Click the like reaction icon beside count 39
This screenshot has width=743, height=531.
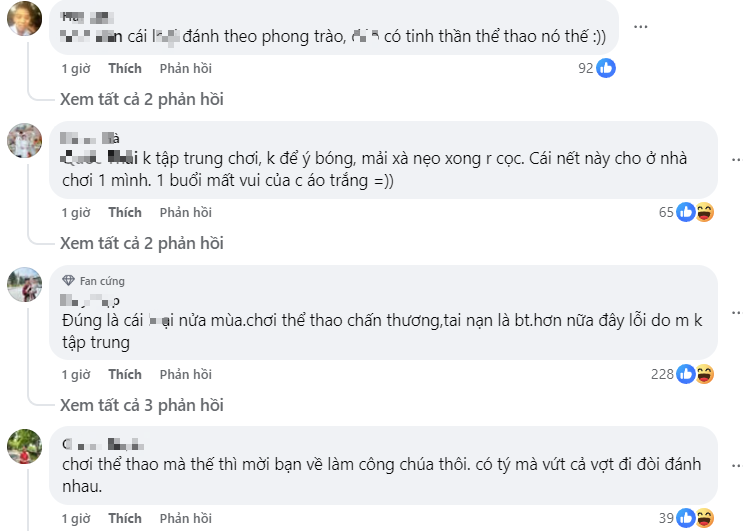pos(686,518)
